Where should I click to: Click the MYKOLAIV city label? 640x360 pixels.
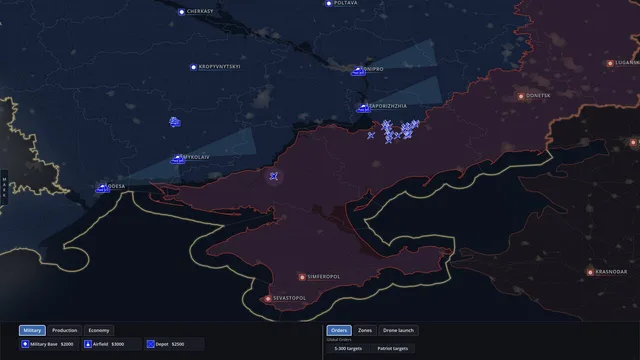(x=196, y=157)
